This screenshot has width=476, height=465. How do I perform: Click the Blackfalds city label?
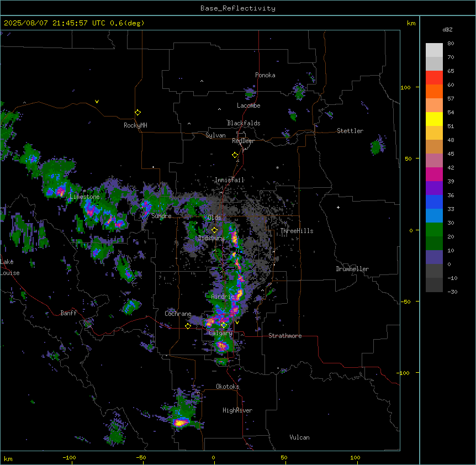click(x=244, y=123)
